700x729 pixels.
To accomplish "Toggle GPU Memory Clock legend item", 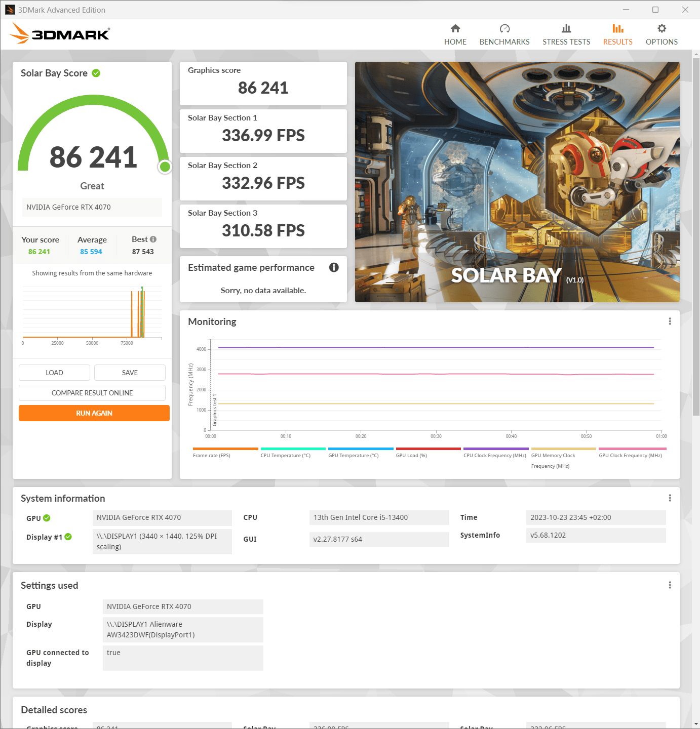I will click(x=563, y=458).
